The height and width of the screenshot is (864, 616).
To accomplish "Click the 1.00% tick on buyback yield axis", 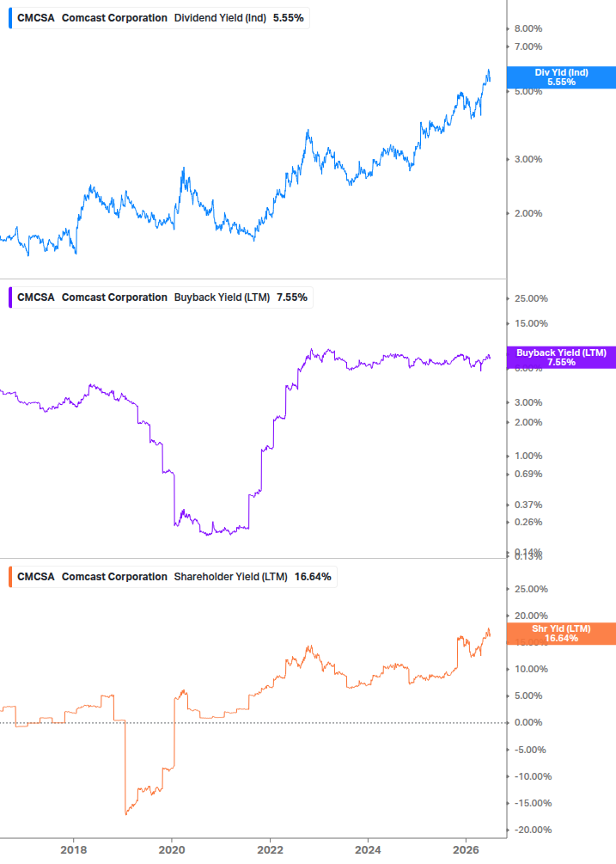I will (x=528, y=456).
